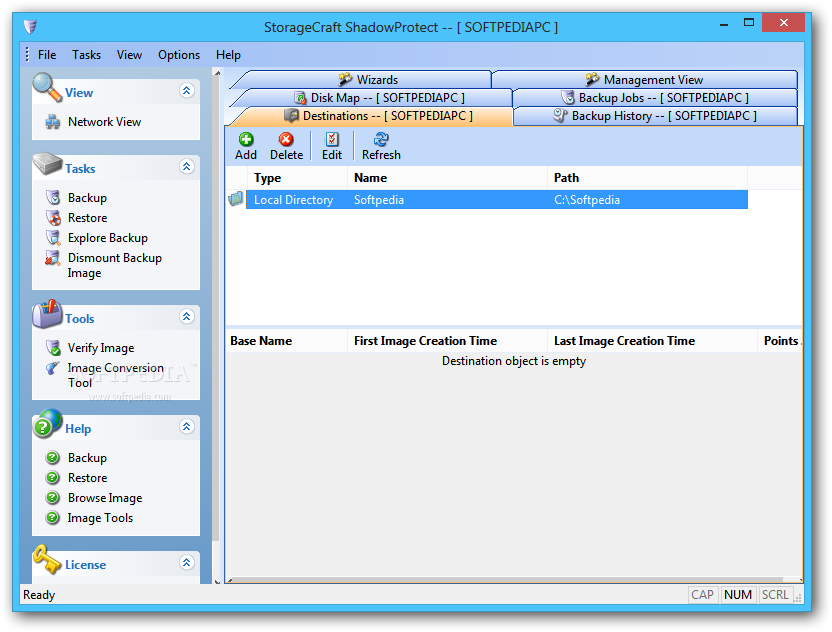Click the folder icon beside Local Directory row
The image size is (832, 632).
click(236, 199)
